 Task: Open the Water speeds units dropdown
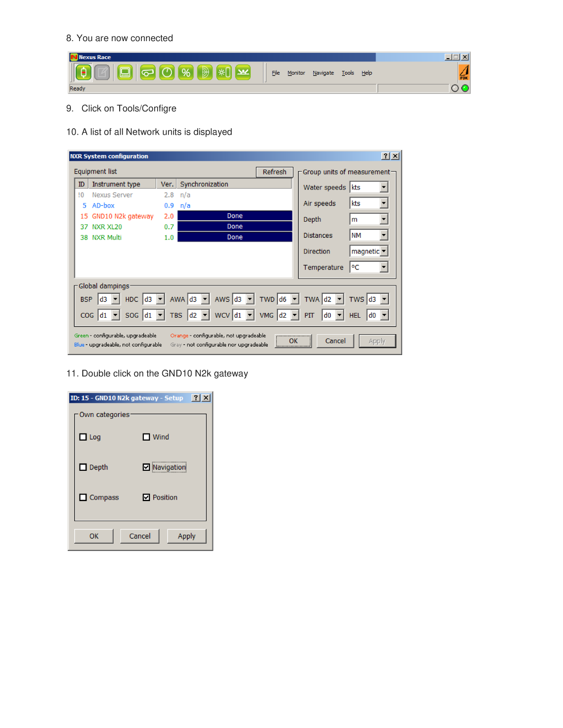[x=384, y=187]
